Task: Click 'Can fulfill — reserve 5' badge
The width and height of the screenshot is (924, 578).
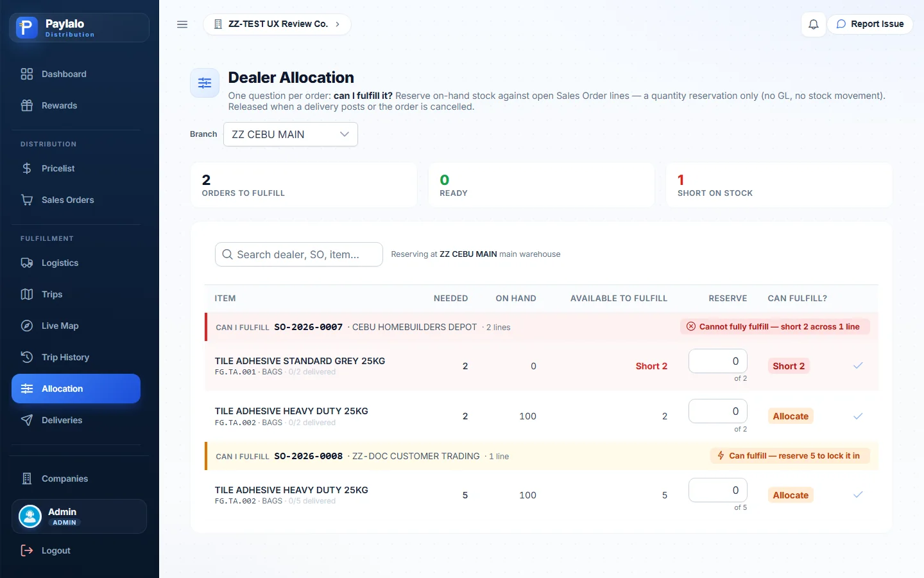Action: [789, 455]
